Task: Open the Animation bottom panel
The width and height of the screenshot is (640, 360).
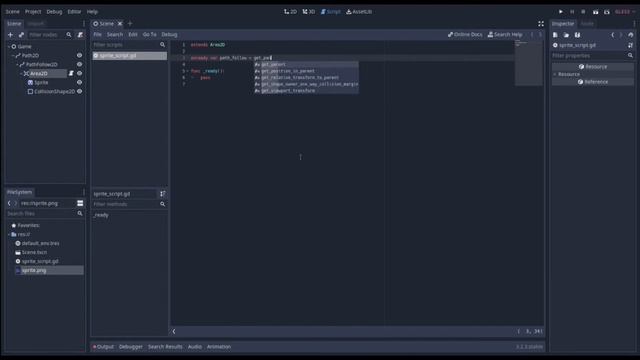Action: click(x=219, y=347)
